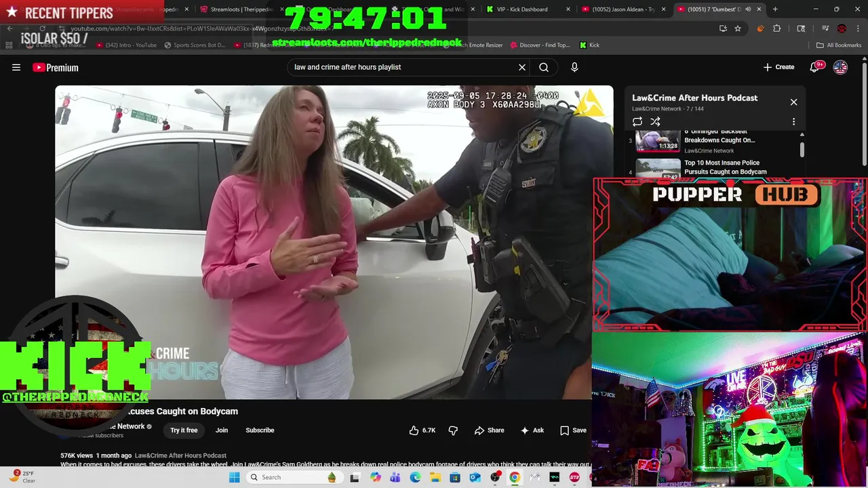The width and height of the screenshot is (868, 488).
Task: Open the Create menu
Action: point(778,67)
